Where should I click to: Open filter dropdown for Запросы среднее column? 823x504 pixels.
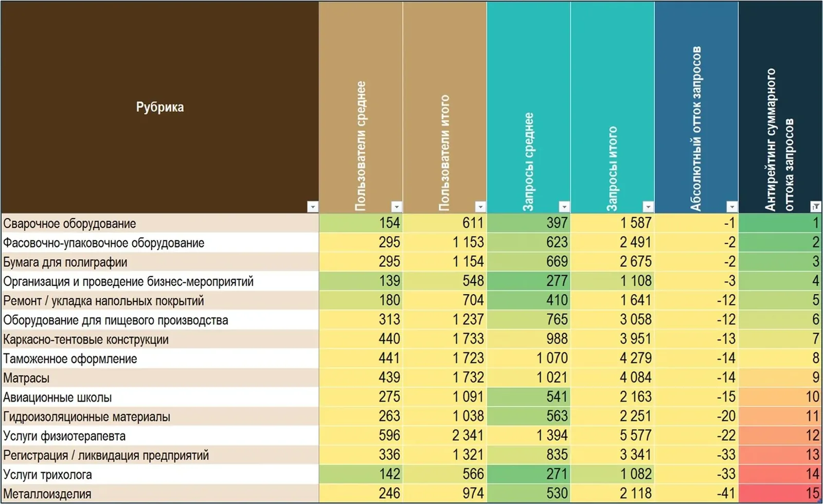(x=564, y=207)
